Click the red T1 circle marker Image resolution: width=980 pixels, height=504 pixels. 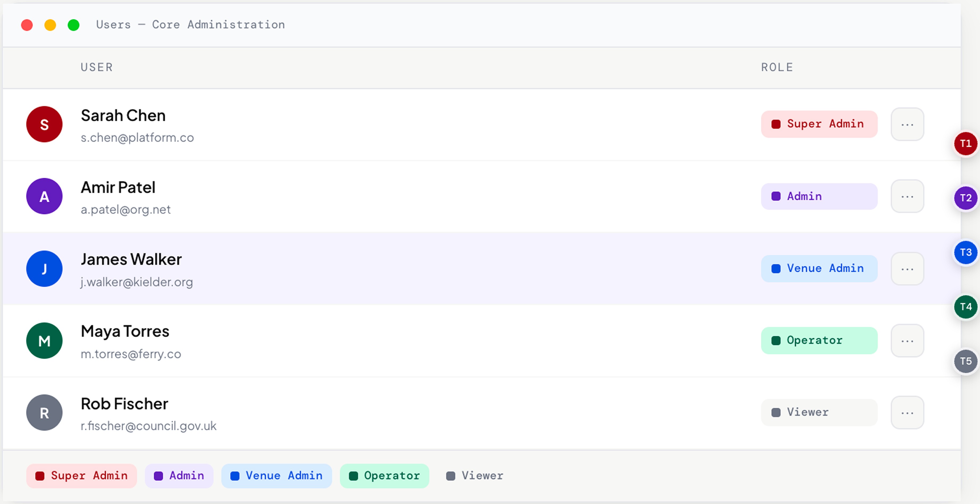point(965,143)
